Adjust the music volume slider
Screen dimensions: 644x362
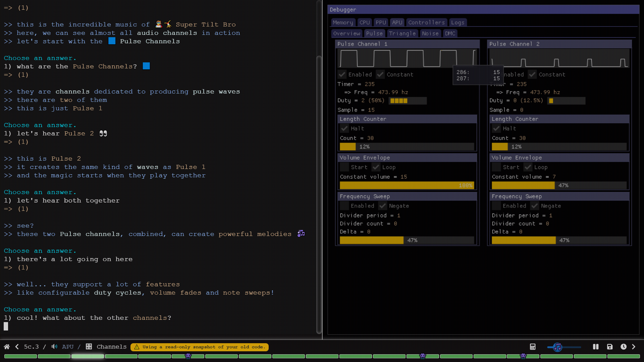557,347
